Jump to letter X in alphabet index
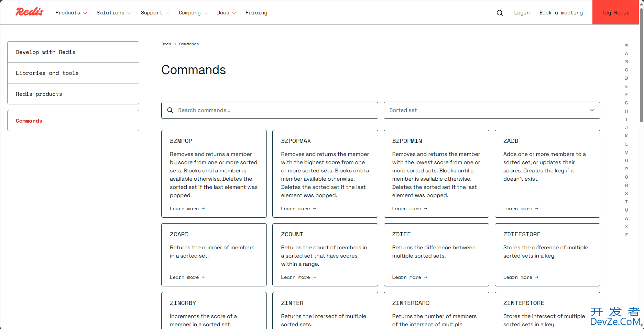This screenshot has height=329, width=644. tap(626, 227)
